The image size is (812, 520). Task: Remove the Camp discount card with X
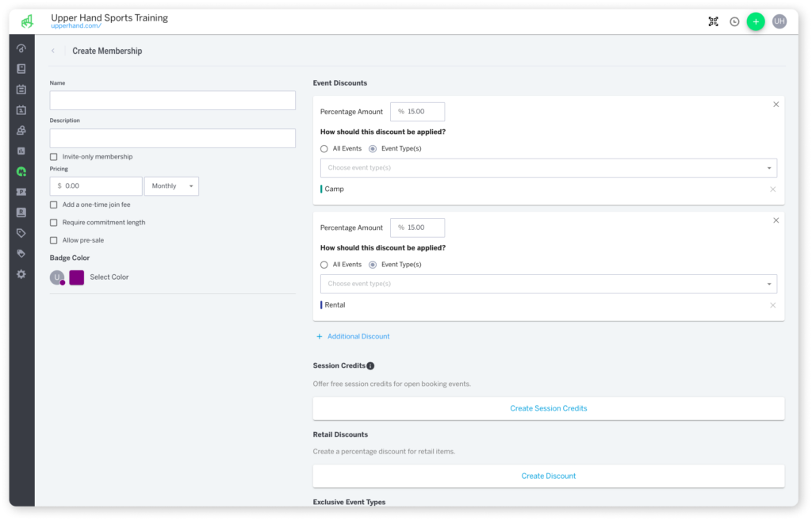coord(776,105)
